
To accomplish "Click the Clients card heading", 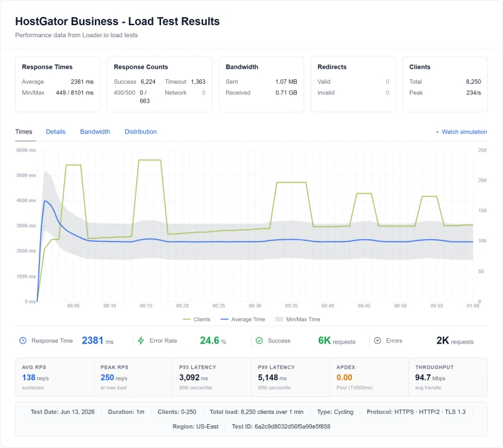I will coord(419,67).
